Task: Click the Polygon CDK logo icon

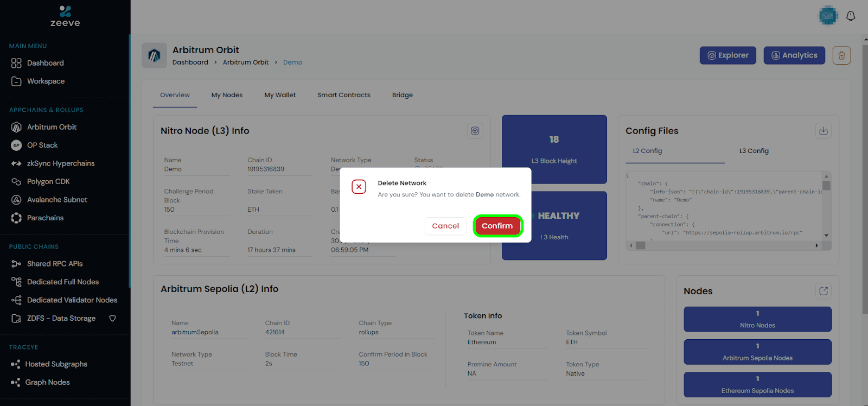Action: 16,181
